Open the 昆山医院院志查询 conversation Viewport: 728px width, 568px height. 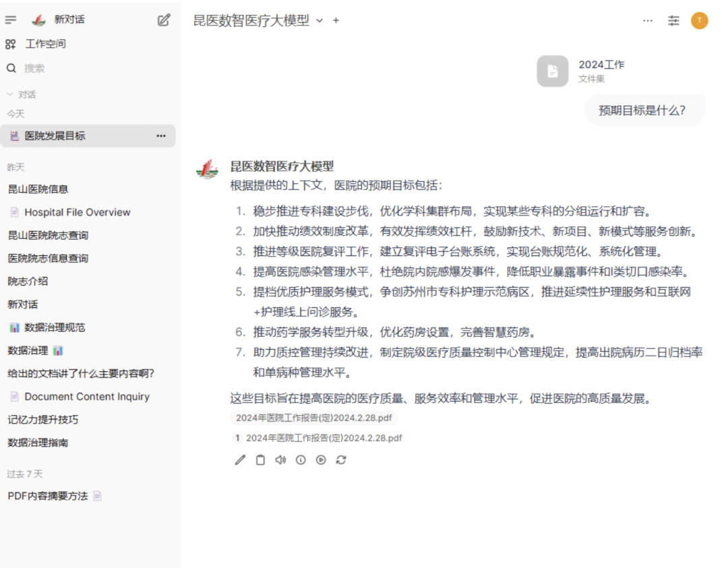(88, 235)
